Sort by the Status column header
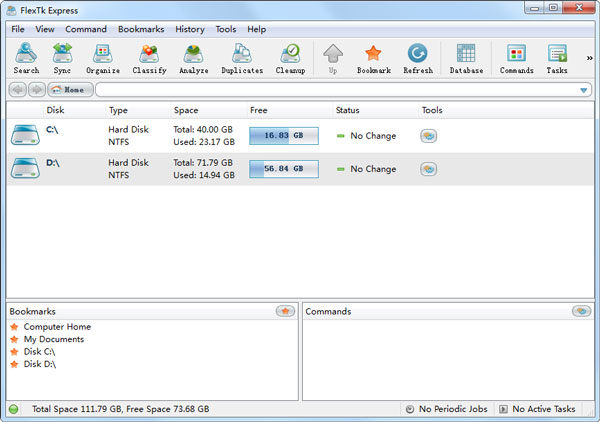 (347, 111)
